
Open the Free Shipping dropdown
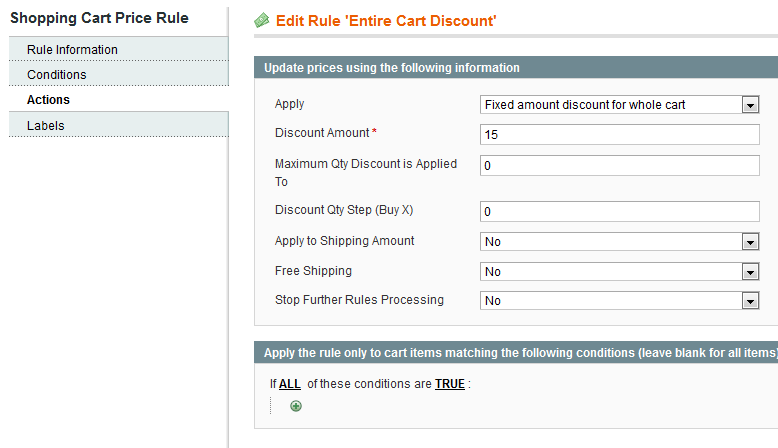pos(620,272)
